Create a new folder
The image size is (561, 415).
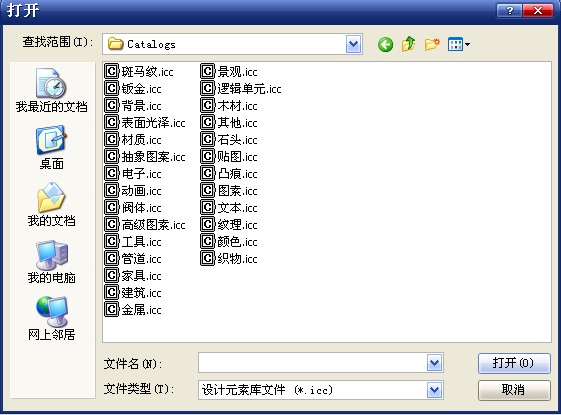pos(432,44)
